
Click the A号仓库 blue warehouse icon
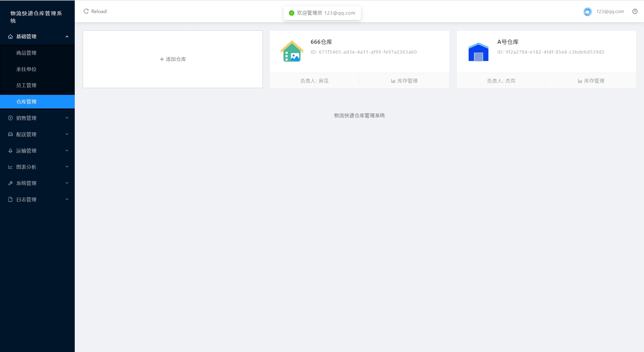click(478, 52)
